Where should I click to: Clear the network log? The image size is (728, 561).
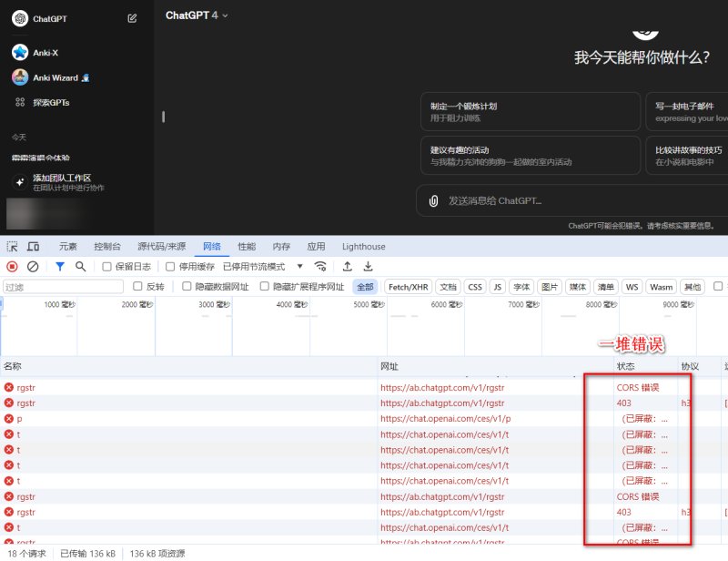pos(33,266)
